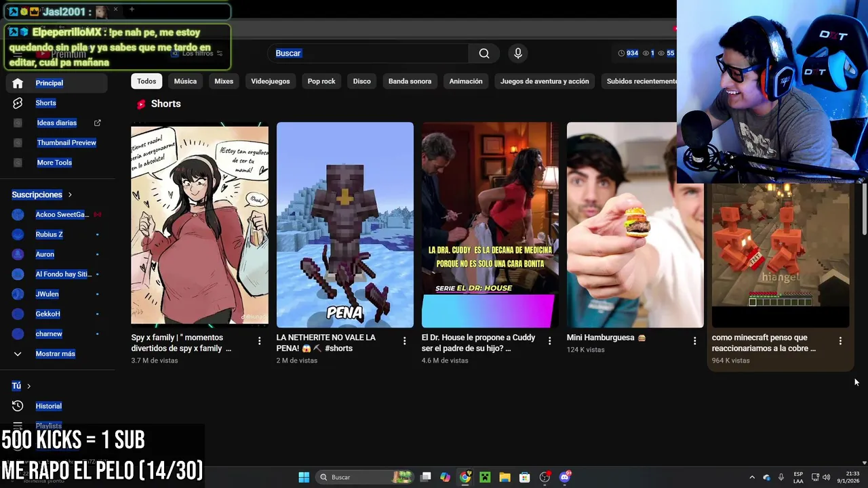868x488 pixels.
Task: Open Auron channel avatar
Action: (x=18, y=254)
